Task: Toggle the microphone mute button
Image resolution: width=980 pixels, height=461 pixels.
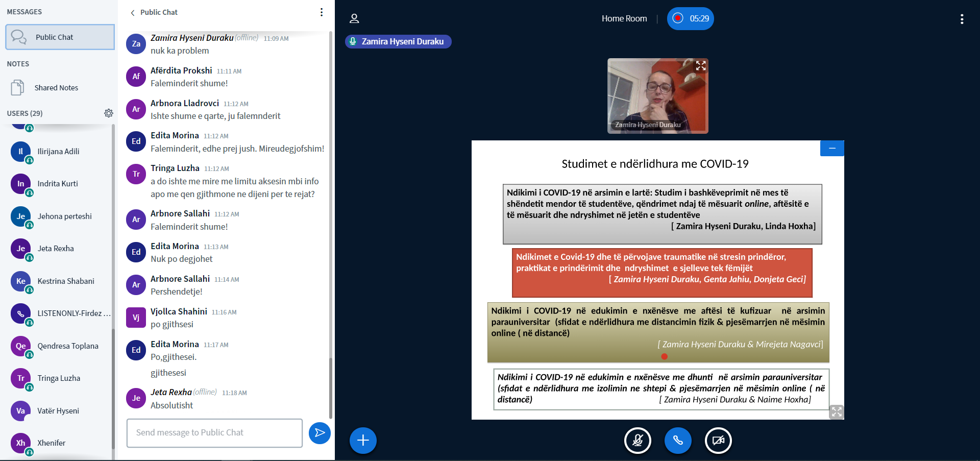Action: 638,440
